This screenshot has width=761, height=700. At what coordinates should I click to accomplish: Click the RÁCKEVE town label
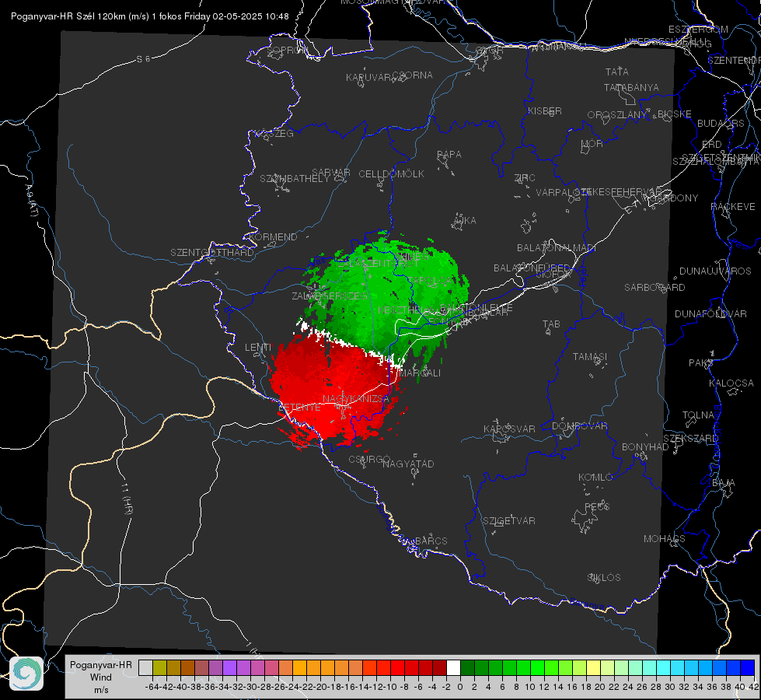tap(733, 207)
